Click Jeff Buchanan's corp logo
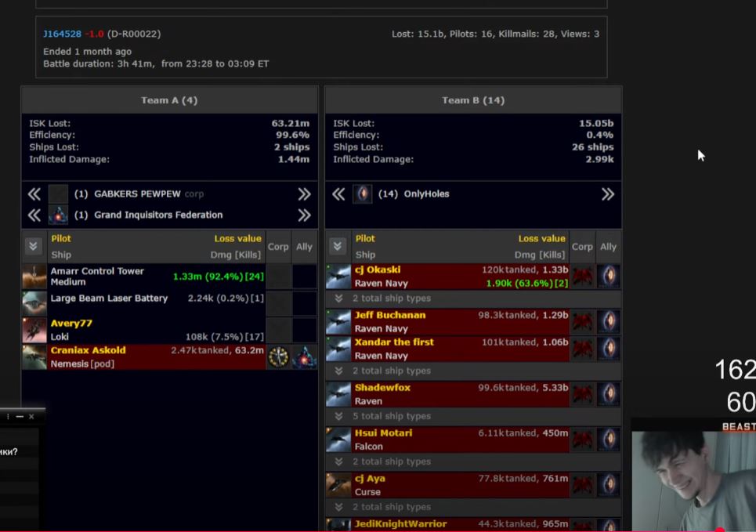Image resolution: width=756 pixels, height=532 pixels. 582,322
